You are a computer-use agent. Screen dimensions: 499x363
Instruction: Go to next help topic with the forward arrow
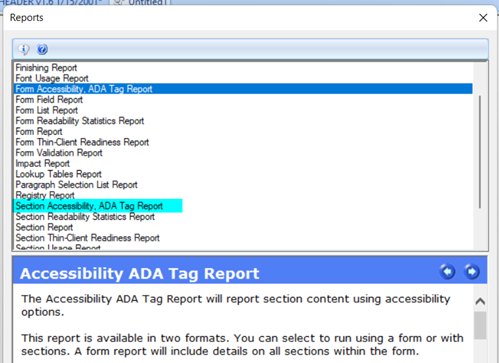click(x=472, y=272)
